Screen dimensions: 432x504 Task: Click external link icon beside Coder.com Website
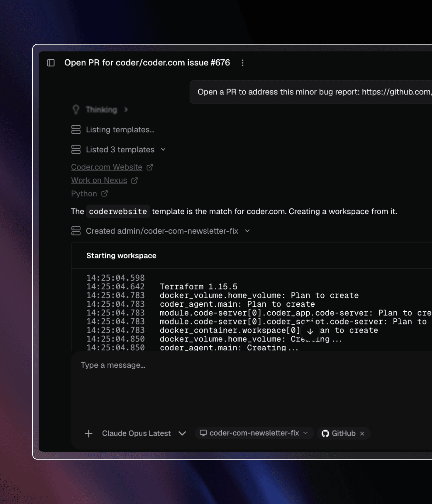pos(150,167)
